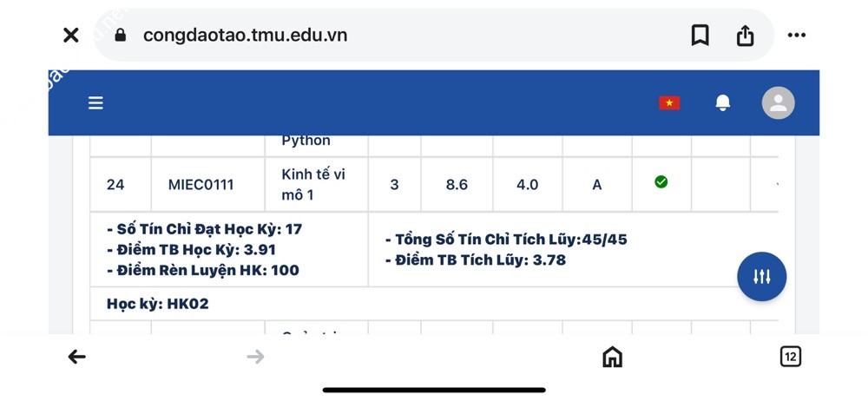This screenshot has width=868, height=401.
Task: Close the browser tab with X
Action: [71, 35]
